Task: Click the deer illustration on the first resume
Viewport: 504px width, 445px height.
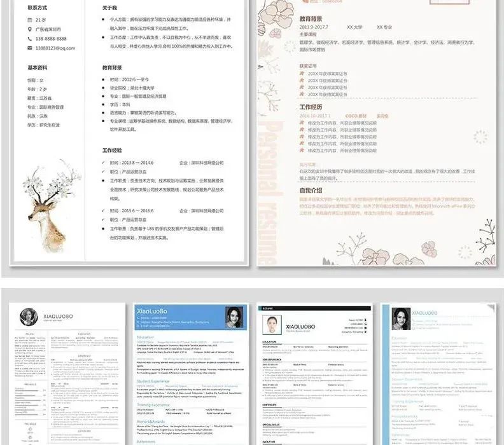Action: (x=50, y=203)
